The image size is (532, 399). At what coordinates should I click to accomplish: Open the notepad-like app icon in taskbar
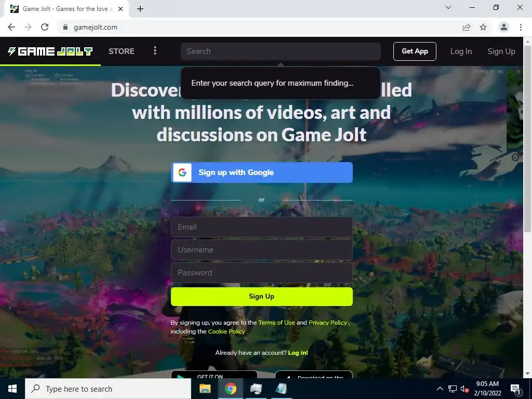pos(281,389)
